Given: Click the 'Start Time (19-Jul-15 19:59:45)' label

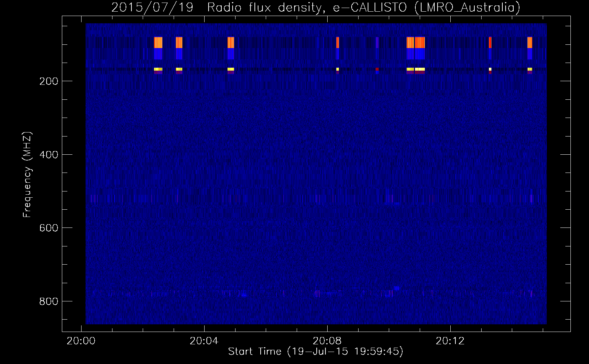Looking at the screenshot, I should (316, 352).
